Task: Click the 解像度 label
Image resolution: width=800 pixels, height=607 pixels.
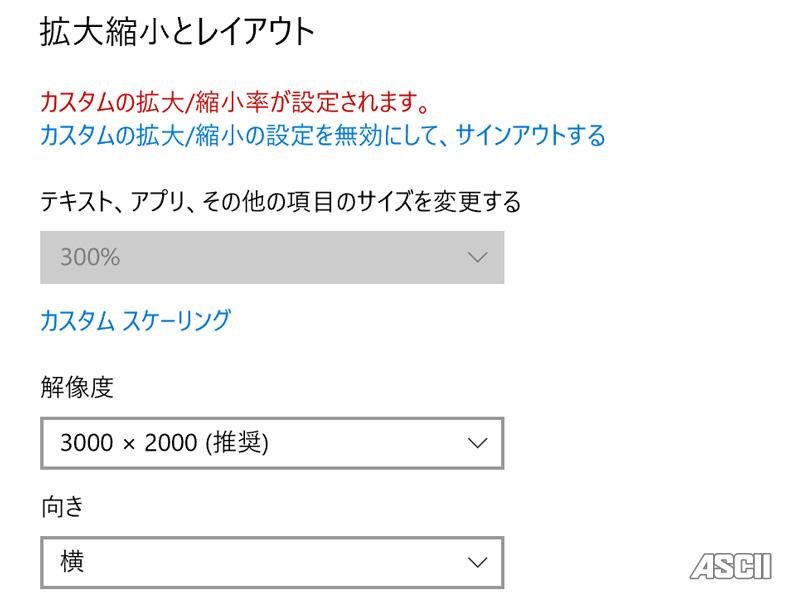Action: click(77, 388)
